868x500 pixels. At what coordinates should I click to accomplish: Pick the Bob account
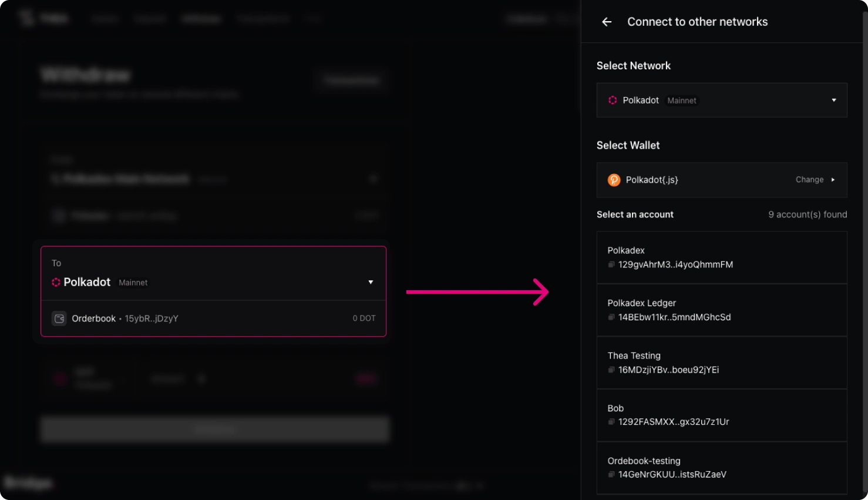coord(721,415)
